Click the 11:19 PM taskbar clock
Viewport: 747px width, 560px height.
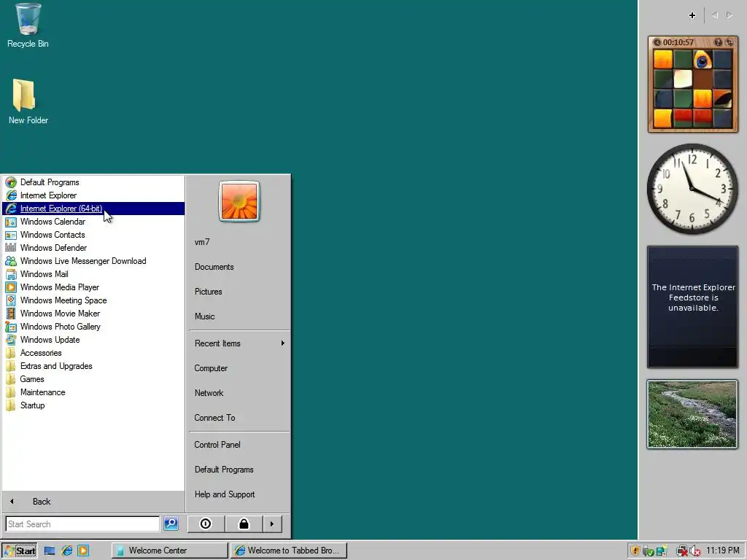tap(723, 551)
